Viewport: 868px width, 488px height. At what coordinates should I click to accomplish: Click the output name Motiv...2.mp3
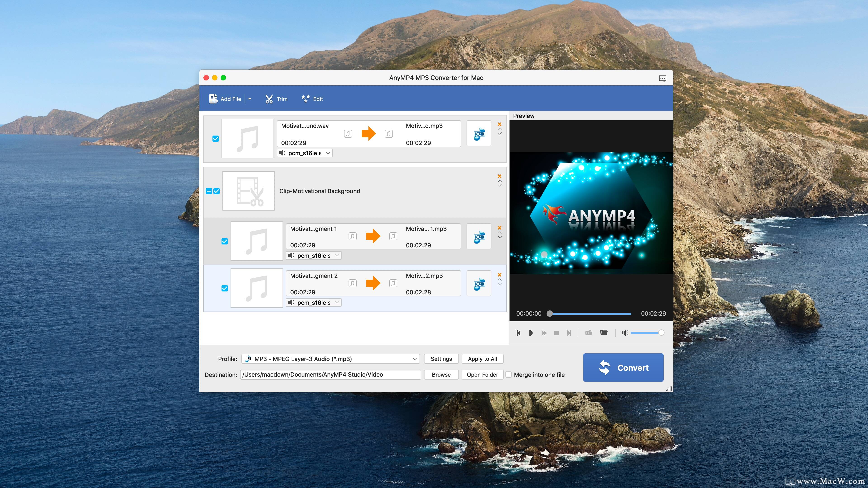tap(424, 276)
